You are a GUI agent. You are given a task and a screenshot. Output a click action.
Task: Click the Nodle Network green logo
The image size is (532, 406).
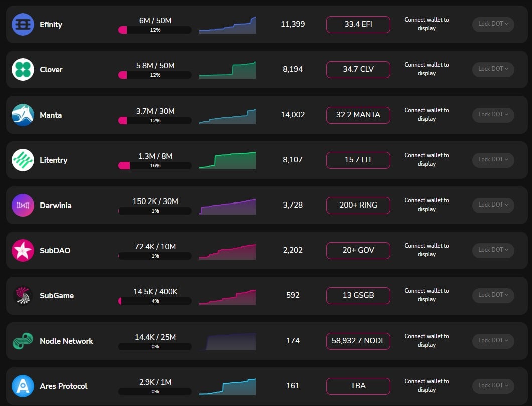coord(23,341)
